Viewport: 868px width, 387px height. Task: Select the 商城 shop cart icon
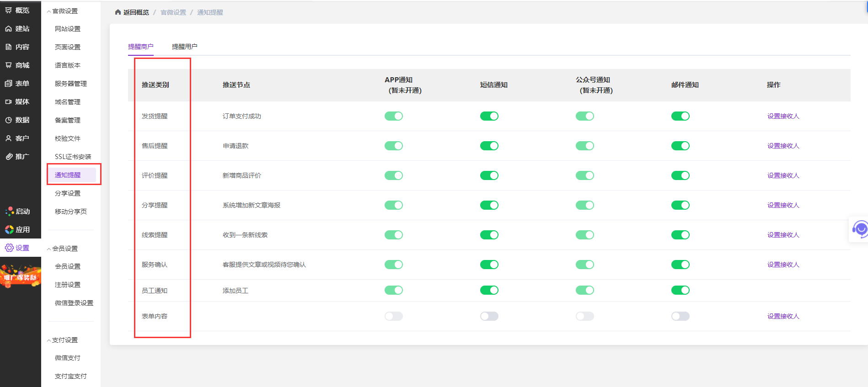pos(9,65)
